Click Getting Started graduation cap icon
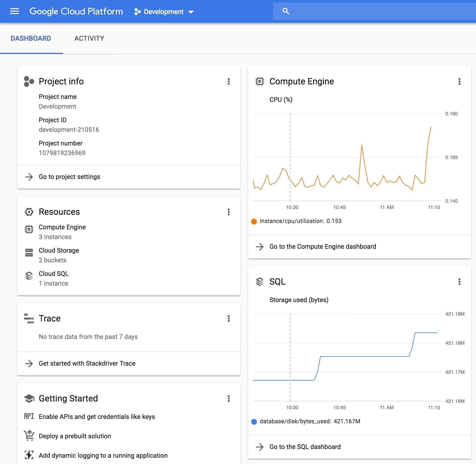The image size is (476, 464). [29, 399]
